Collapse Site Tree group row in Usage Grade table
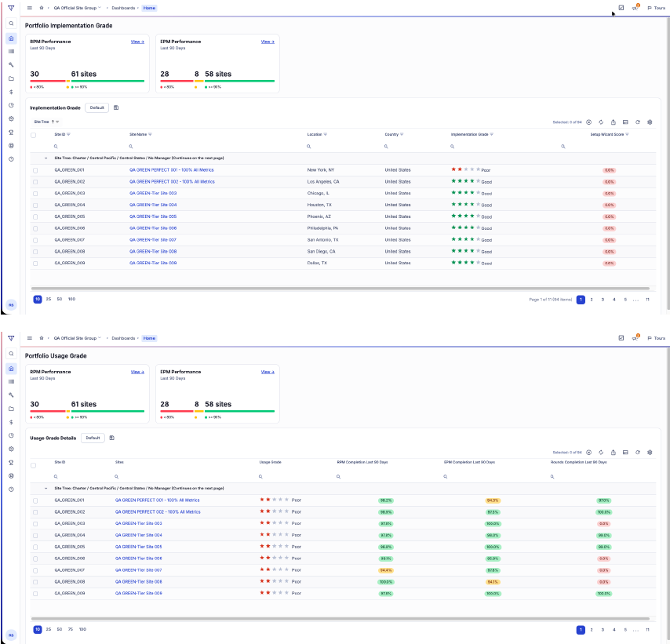This screenshot has height=644, width=670. point(46,488)
